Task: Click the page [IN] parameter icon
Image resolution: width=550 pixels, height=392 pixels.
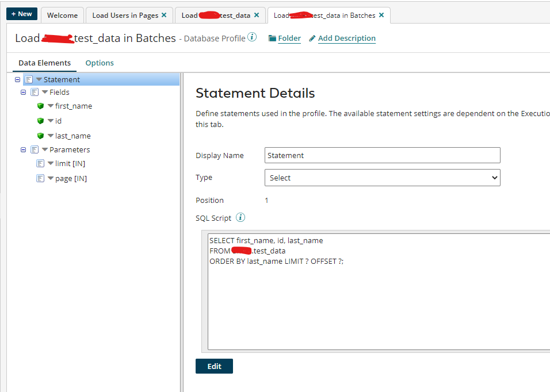Action: 40,178
